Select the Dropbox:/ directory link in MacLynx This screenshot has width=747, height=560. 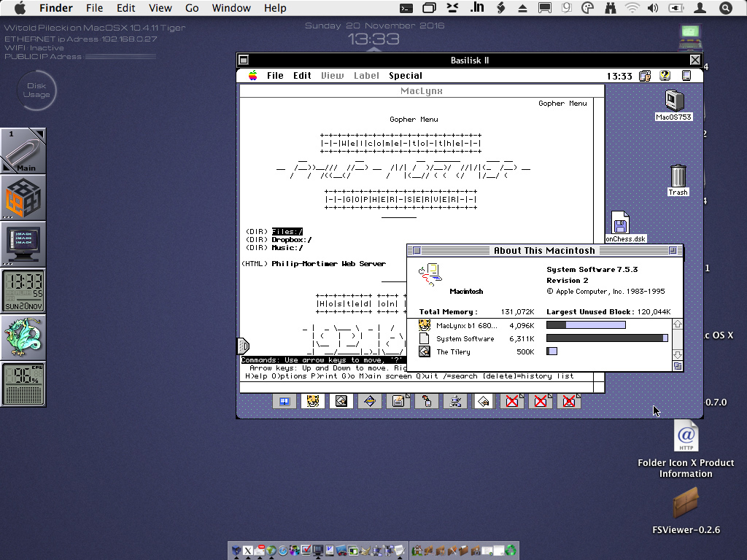pyautogui.click(x=292, y=239)
